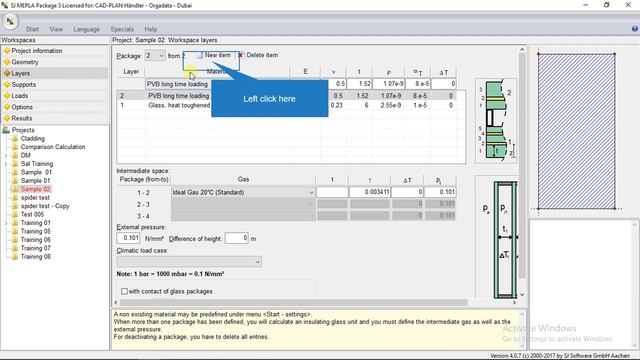Open the Start menu tab

(x=32, y=29)
